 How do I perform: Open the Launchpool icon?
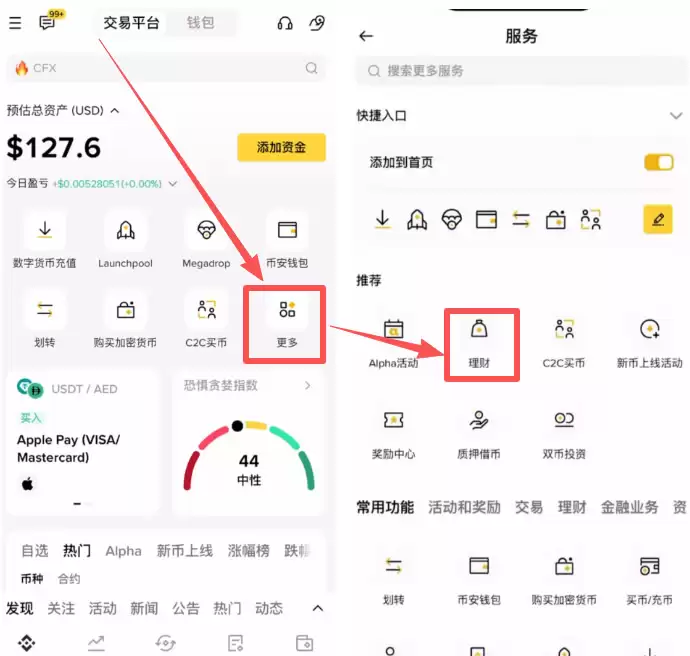126,232
